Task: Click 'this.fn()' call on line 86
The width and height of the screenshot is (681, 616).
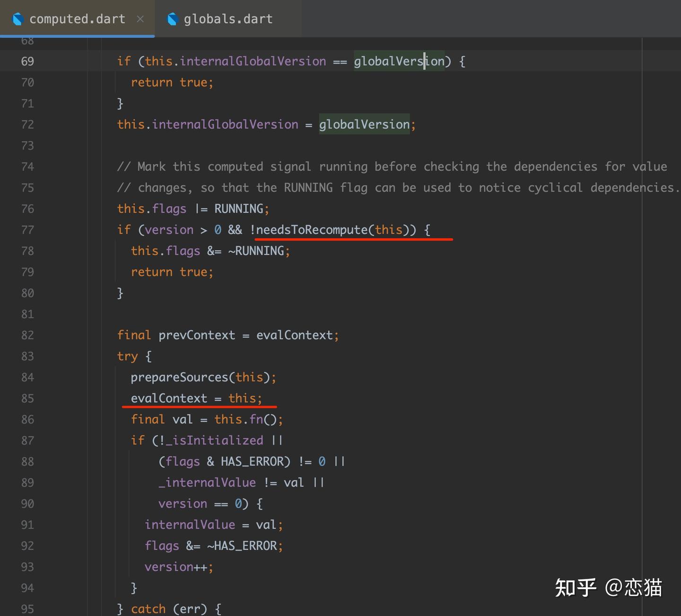Action: 245,419
